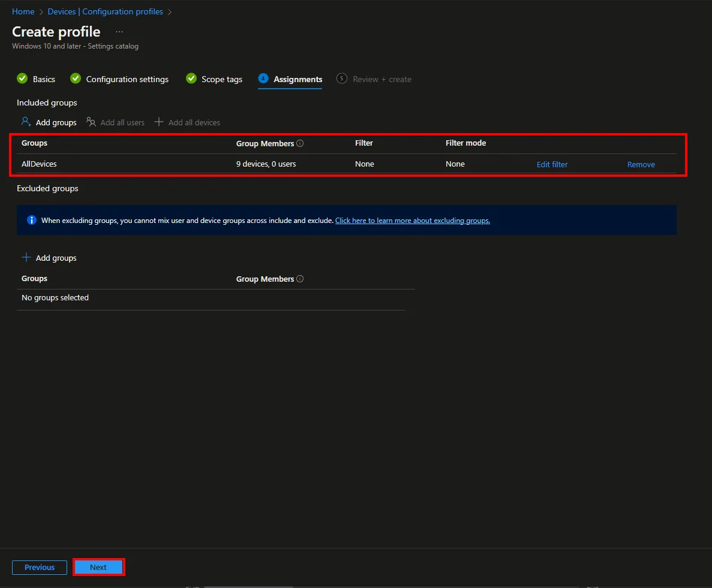This screenshot has width=712, height=588.
Task: Click the step 5 circle icon
Action: 342,79
